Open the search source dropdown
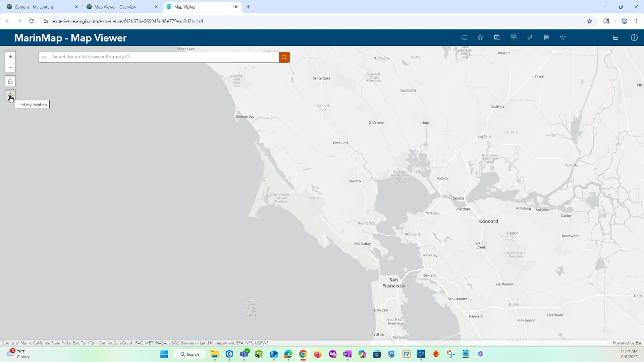This screenshot has width=644, height=362. tap(44, 57)
